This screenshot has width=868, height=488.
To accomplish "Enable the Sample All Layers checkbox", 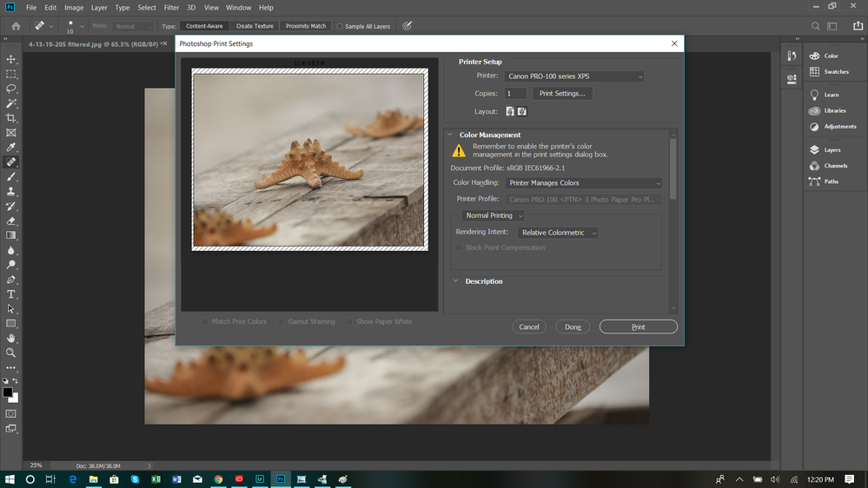I will 340,26.
